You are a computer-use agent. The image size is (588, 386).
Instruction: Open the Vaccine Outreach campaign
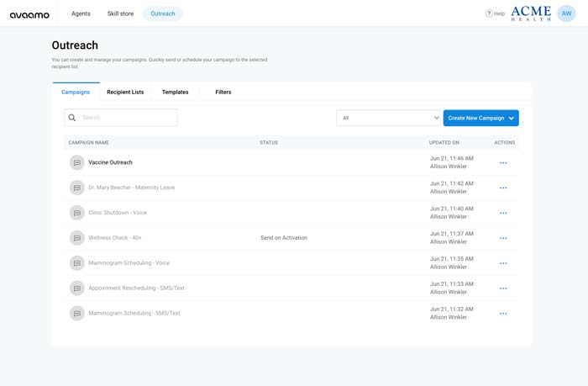tap(110, 162)
